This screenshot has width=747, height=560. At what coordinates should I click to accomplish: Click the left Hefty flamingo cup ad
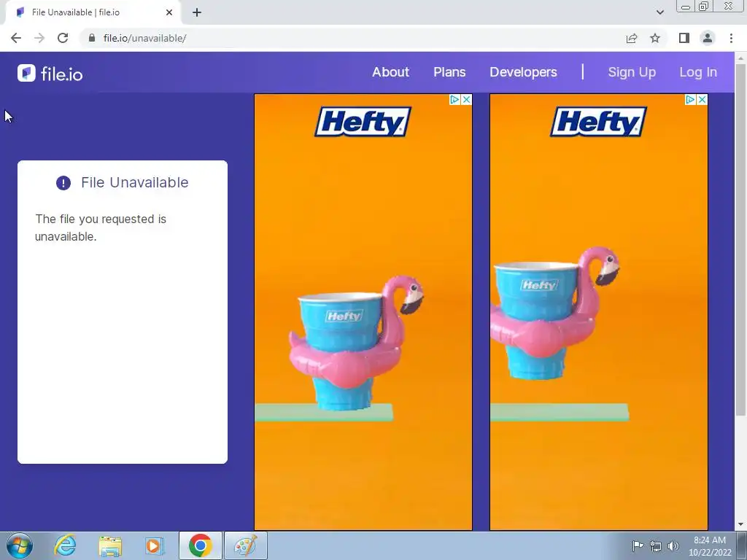point(363,312)
